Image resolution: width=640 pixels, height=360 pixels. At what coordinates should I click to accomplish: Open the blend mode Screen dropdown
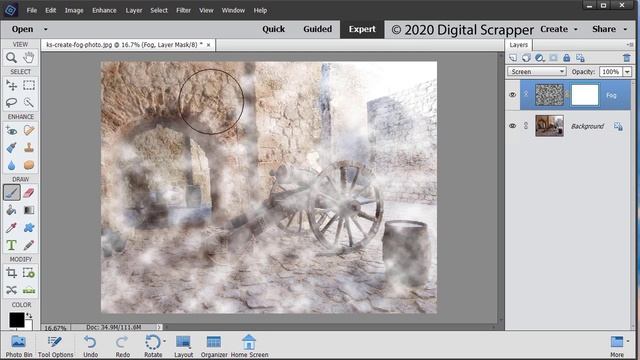click(537, 72)
